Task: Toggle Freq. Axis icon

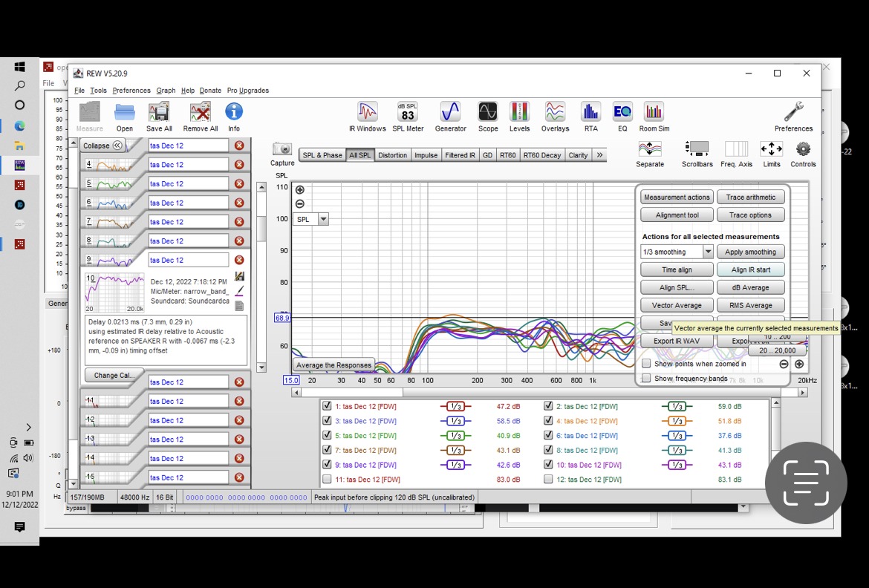Action: (x=737, y=154)
